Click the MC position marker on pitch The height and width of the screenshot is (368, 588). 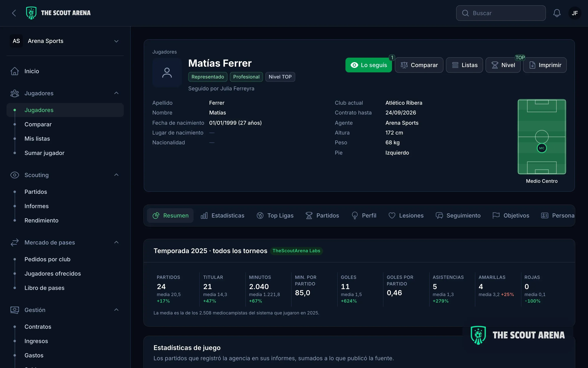tap(542, 148)
